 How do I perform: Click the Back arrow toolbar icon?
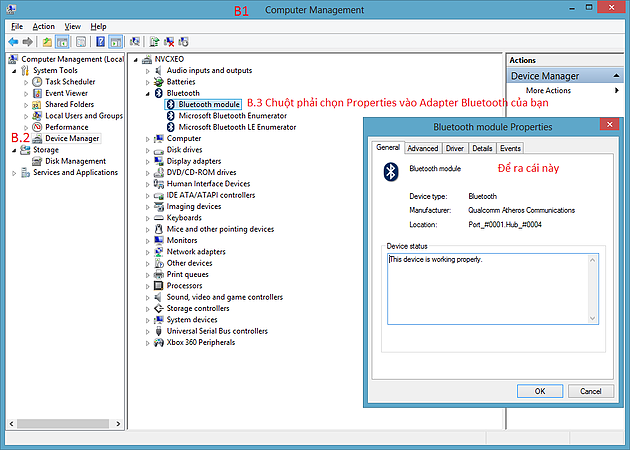click(12, 42)
